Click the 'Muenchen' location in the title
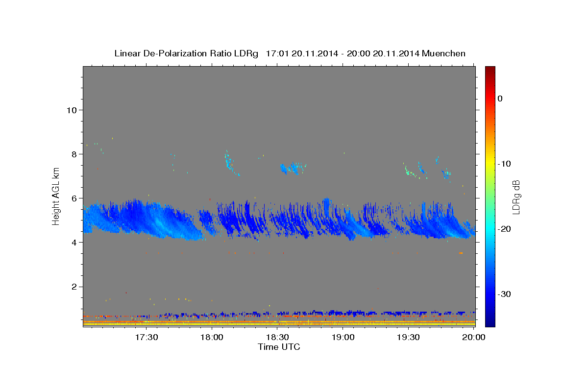This screenshot has height=392, width=588. [x=444, y=53]
